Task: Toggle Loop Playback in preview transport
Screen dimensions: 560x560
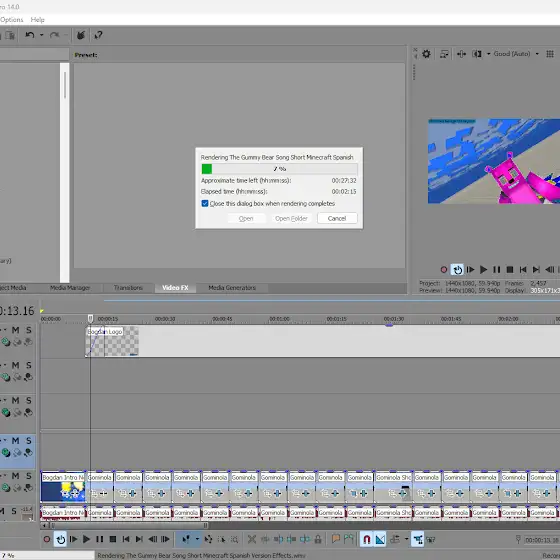Action: point(457,270)
